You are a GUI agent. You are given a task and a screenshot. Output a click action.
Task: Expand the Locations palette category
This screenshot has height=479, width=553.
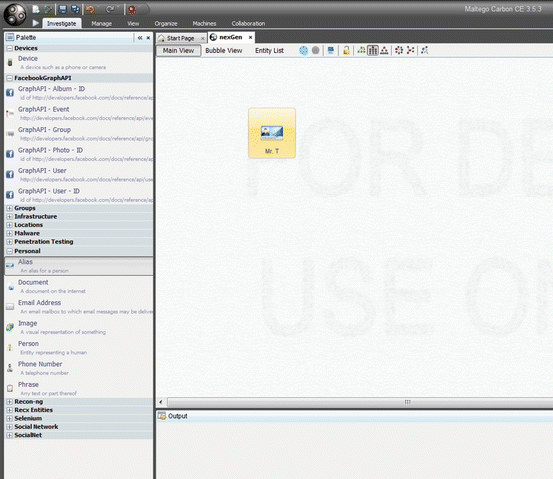coord(10,225)
